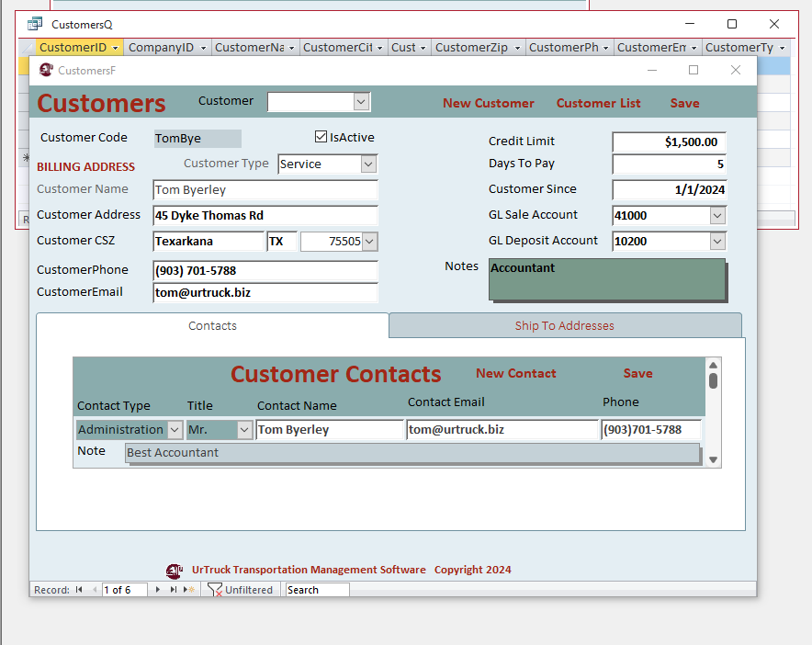Open the Customer Type dropdown
Image resolution: width=812 pixels, height=645 pixels.
coord(368,164)
